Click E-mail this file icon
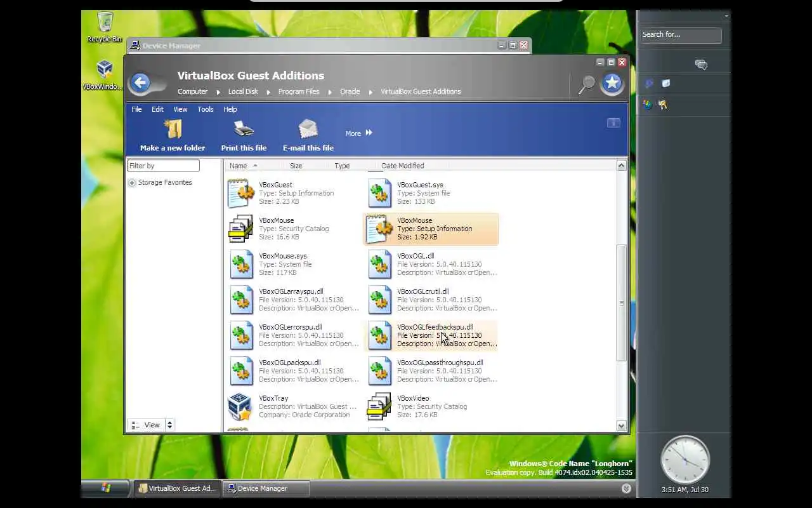This screenshot has height=508, width=812. [x=308, y=130]
